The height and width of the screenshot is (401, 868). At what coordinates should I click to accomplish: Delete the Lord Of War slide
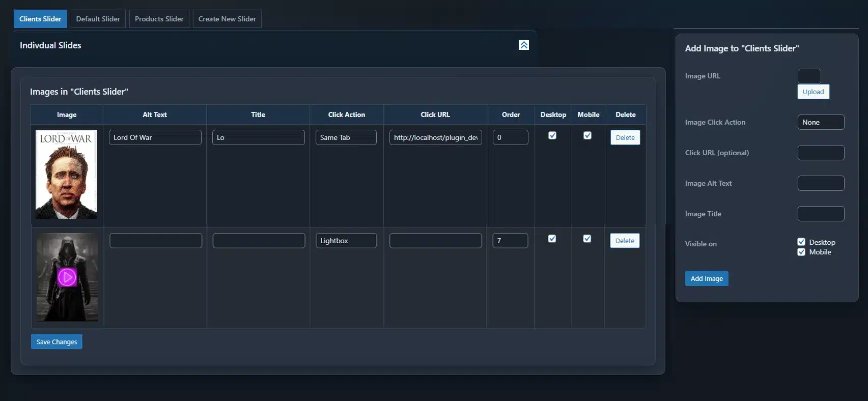click(x=625, y=137)
